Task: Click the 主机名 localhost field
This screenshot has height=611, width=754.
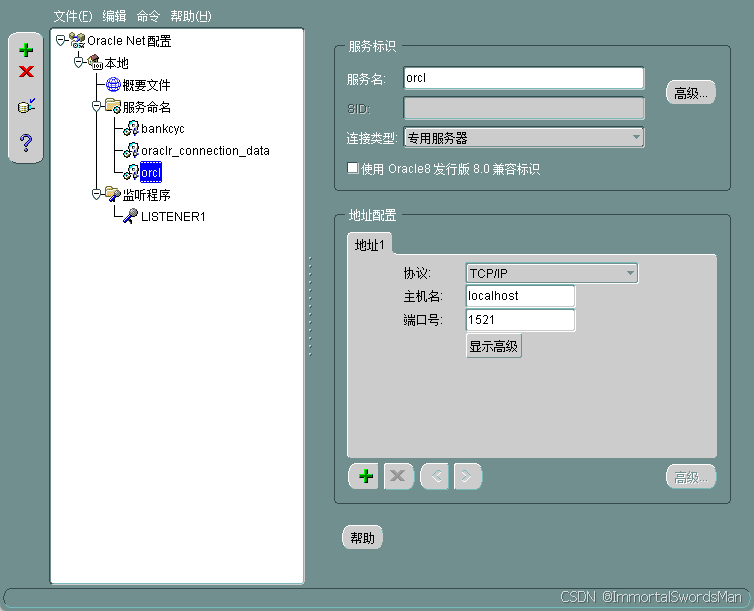Action: pos(520,296)
